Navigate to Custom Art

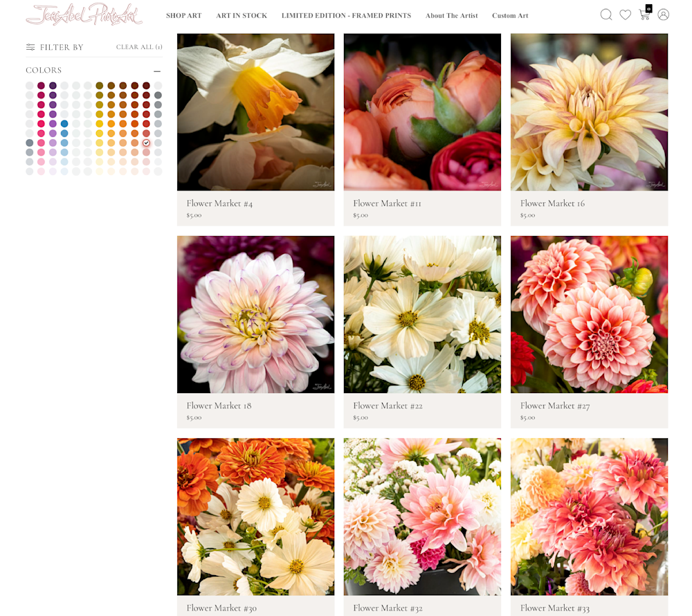pyautogui.click(x=510, y=15)
